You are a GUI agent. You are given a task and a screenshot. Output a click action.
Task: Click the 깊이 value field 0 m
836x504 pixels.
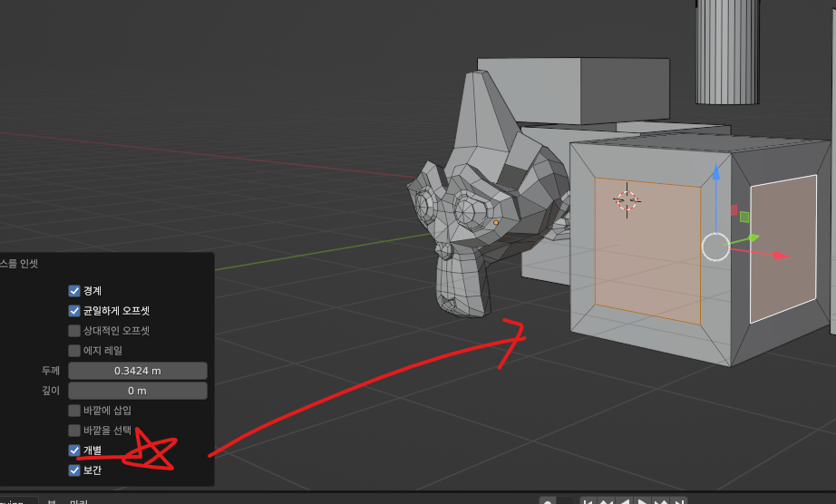coord(138,391)
